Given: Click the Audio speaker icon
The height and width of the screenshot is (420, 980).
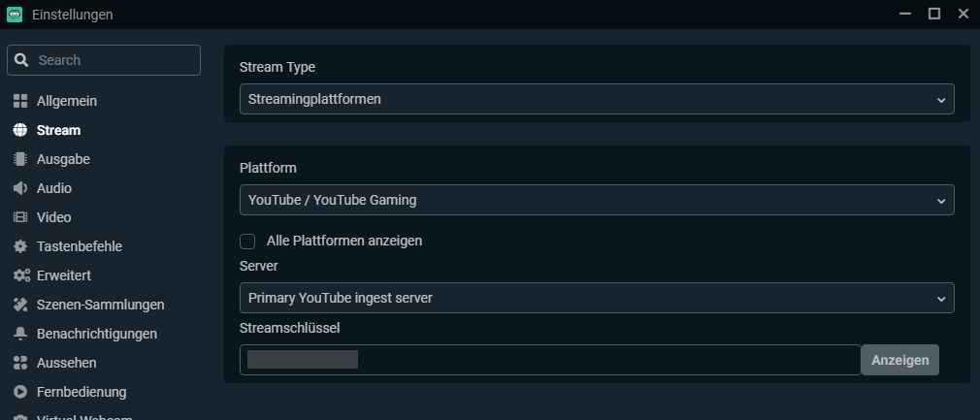Looking at the screenshot, I should (x=20, y=188).
